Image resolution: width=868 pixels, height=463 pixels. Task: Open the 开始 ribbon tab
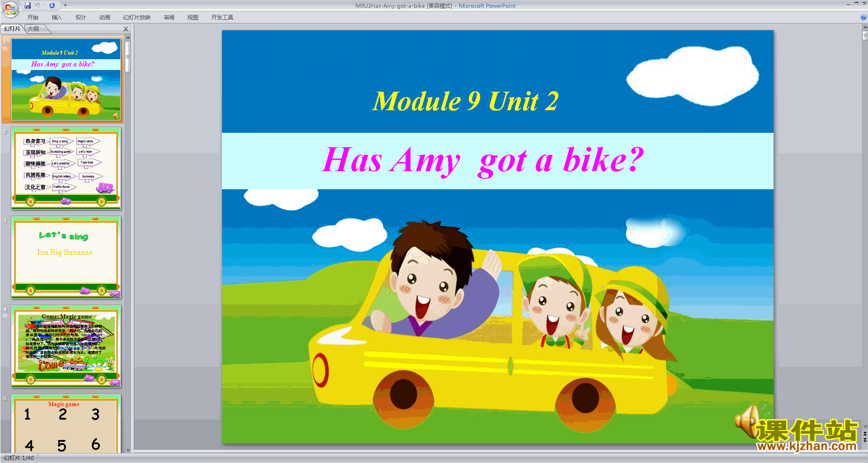pos(33,18)
